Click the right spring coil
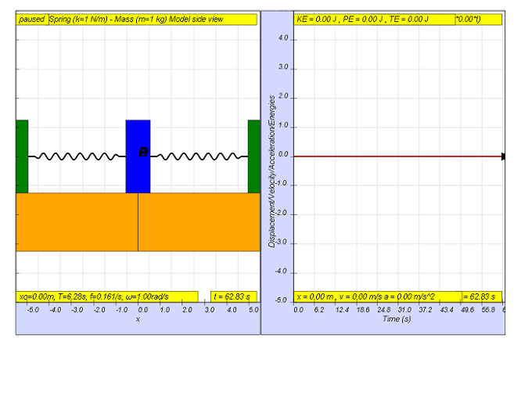This screenshot has width=532, height=399. [199, 156]
